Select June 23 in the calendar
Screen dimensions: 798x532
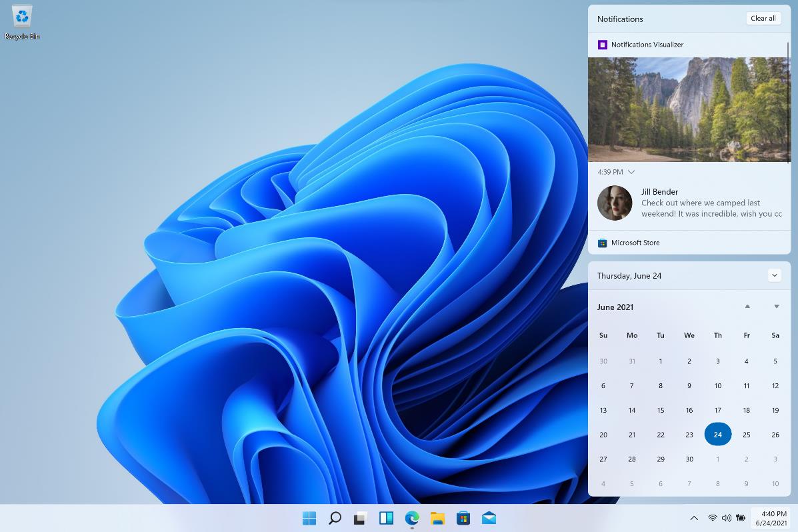point(689,435)
